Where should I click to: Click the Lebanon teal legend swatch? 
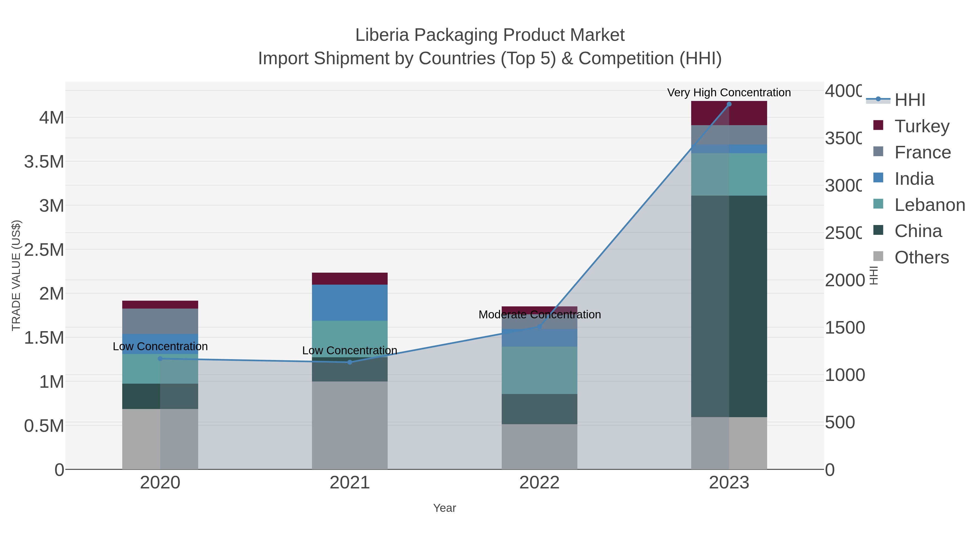coord(878,204)
